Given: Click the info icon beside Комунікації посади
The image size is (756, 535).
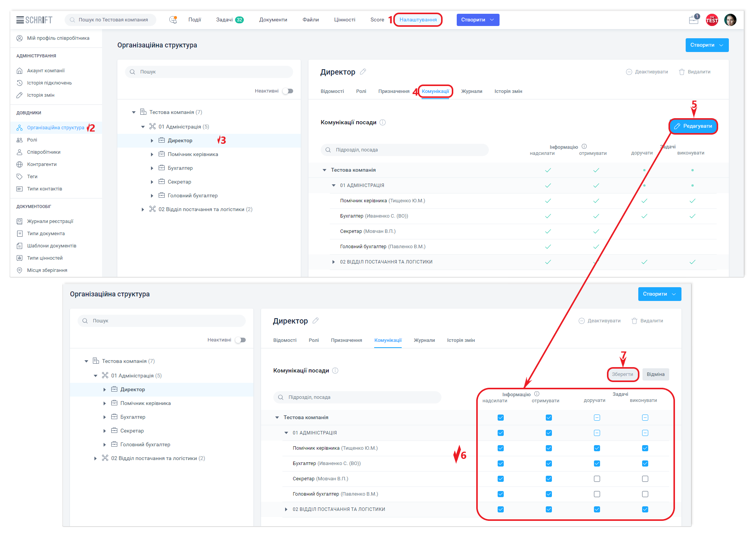Looking at the screenshot, I should (x=383, y=122).
